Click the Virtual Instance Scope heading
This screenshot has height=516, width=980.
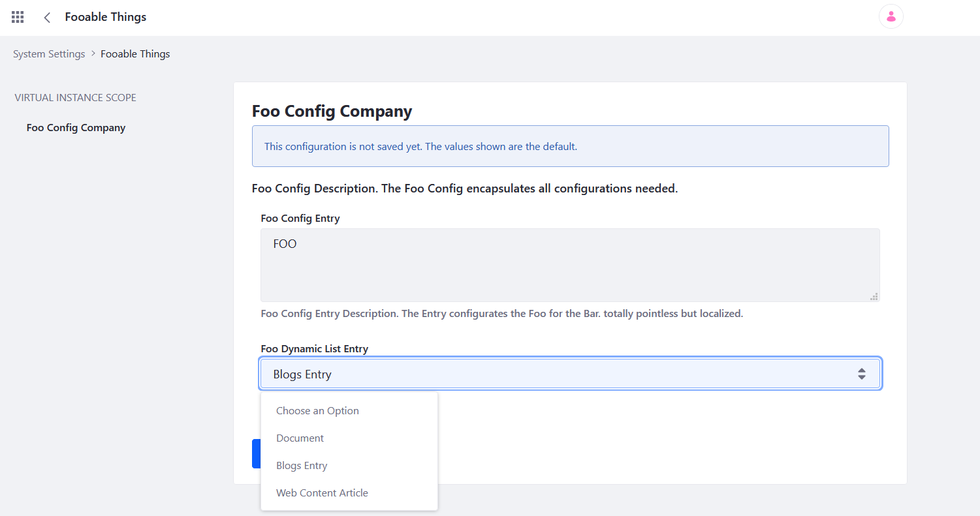coord(76,98)
